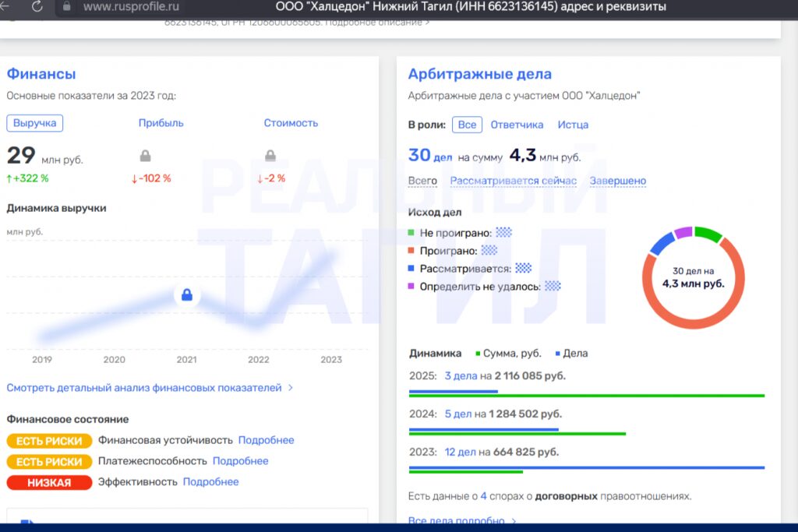The height and width of the screenshot is (532, 798).
Task: Click the hidden value icon next to Рассматривается
Action: (524, 268)
